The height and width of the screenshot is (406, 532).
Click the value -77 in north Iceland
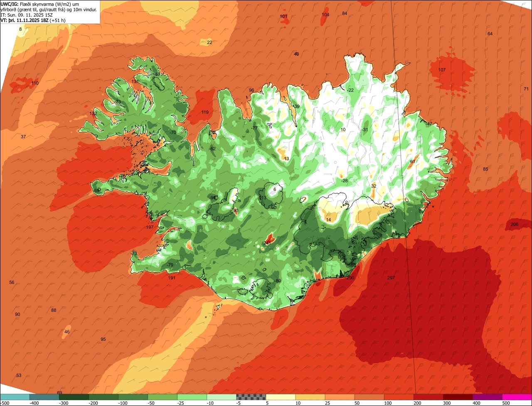(254, 128)
